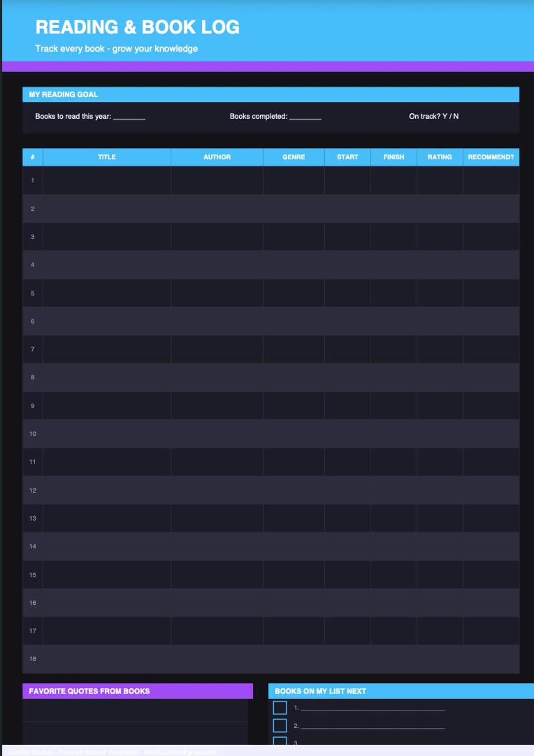Image resolution: width=534 pixels, height=756 pixels.
Task: Click row number 9 in the book table
Action: (33, 406)
